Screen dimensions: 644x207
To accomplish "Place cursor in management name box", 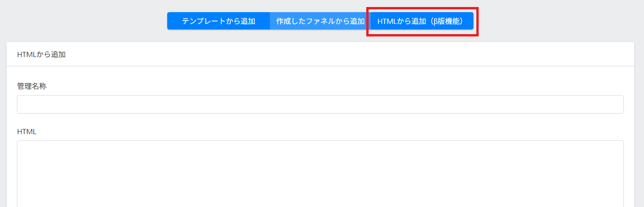I will [x=320, y=105].
